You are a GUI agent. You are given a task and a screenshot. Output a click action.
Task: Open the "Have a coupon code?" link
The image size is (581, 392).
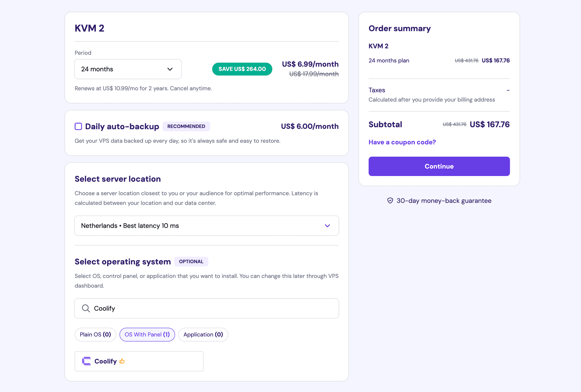tap(402, 142)
